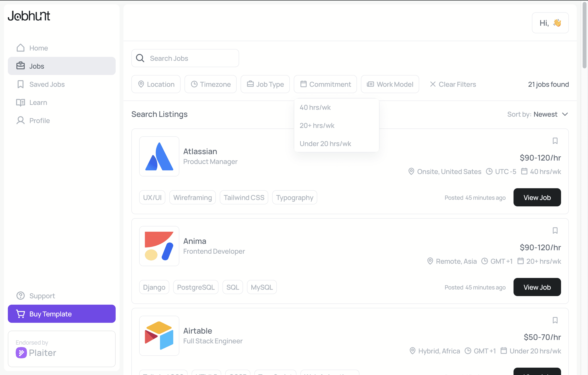588x375 pixels.
Task: Bookmark the Airtable Full Stack Engineer job
Action: point(555,320)
